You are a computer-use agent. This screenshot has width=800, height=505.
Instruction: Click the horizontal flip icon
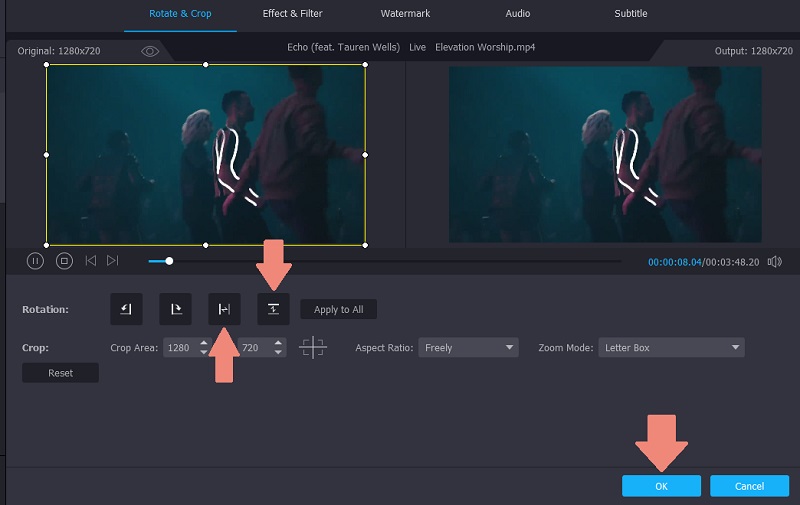tap(223, 309)
